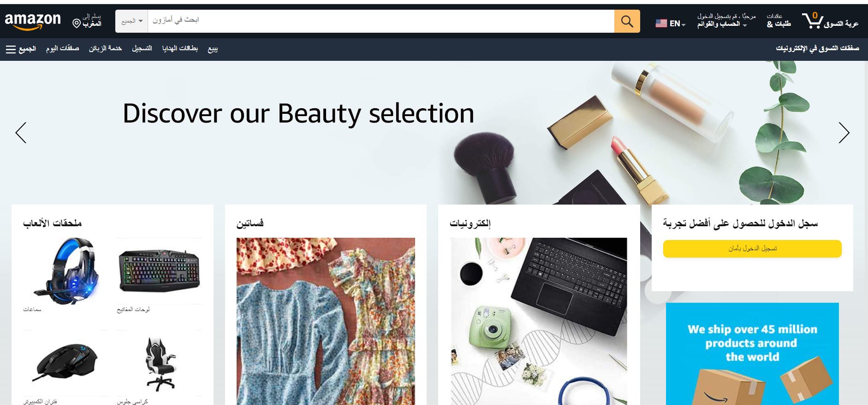868x405 pixels.
Task: Click the electronics shopping deals link
Action: point(817,48)
